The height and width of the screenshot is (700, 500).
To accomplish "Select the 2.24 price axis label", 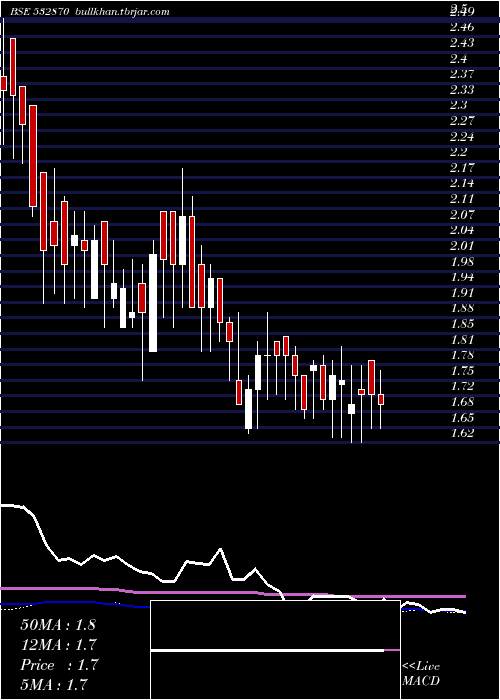I will [462, 137].
